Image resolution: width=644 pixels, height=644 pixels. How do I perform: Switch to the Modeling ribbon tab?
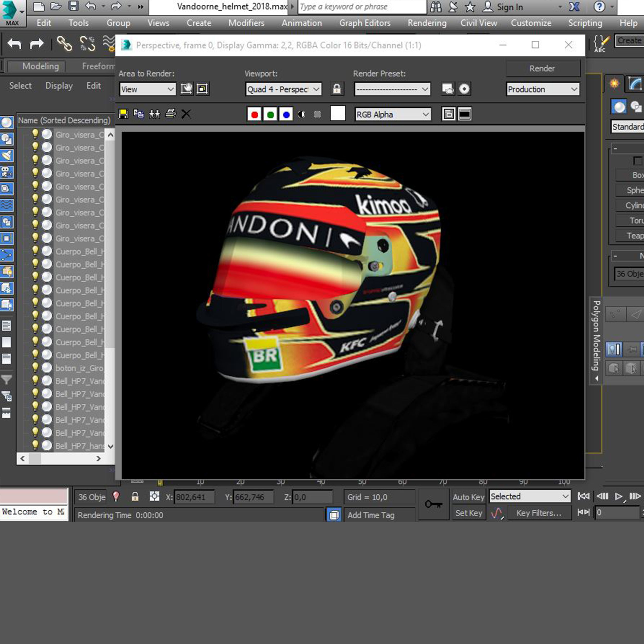[40, 66]
